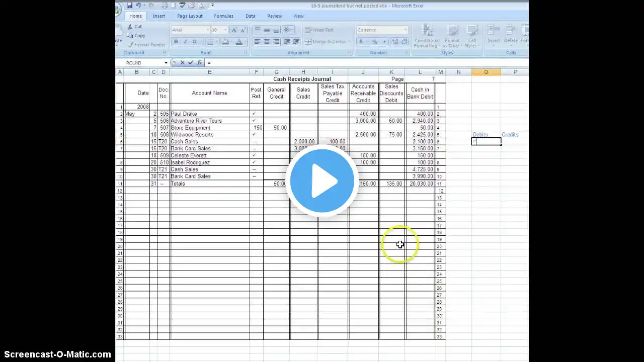
Task: Click the Cut scissors icon
Action: (130, 27)
